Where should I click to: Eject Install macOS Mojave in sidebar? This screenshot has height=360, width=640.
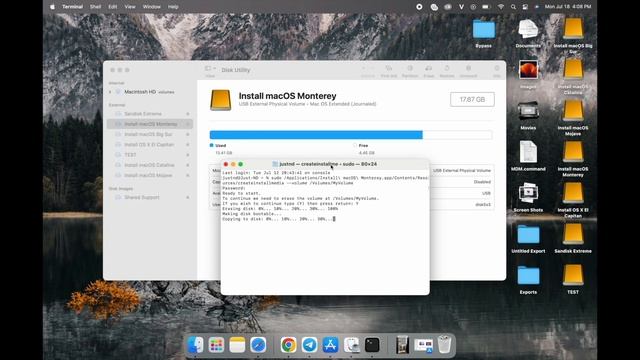[x=188, y=175]
